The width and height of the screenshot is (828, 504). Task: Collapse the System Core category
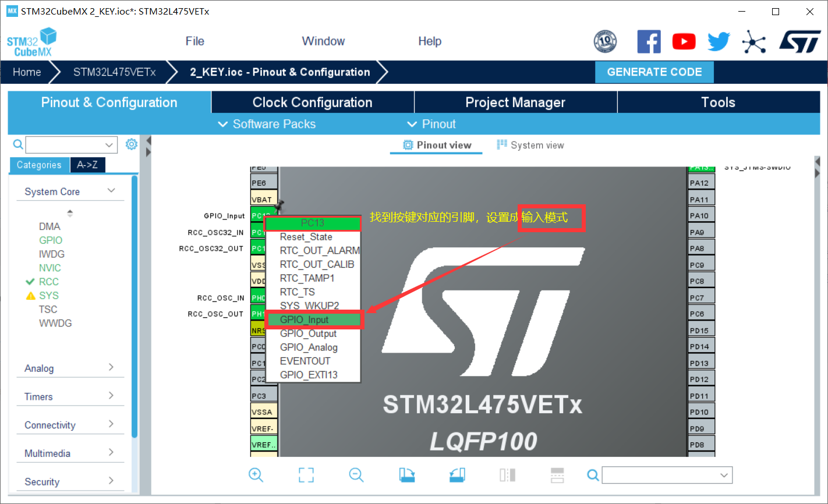[112, 191]
